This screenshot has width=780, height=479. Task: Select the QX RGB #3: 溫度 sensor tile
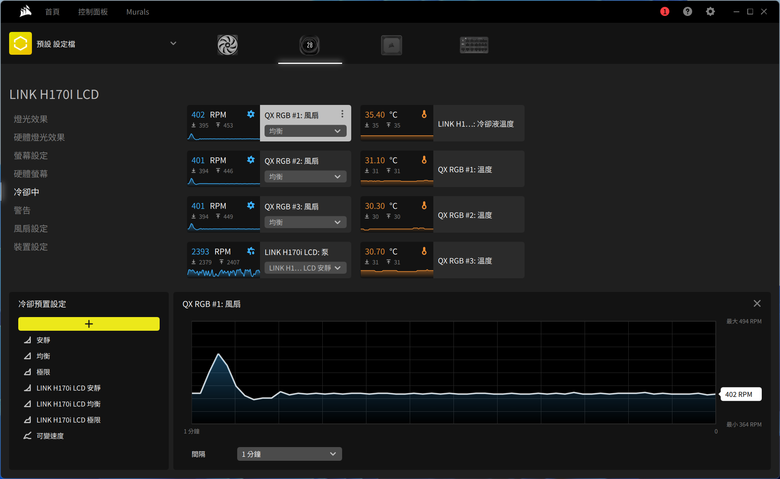tap(442, 260)
